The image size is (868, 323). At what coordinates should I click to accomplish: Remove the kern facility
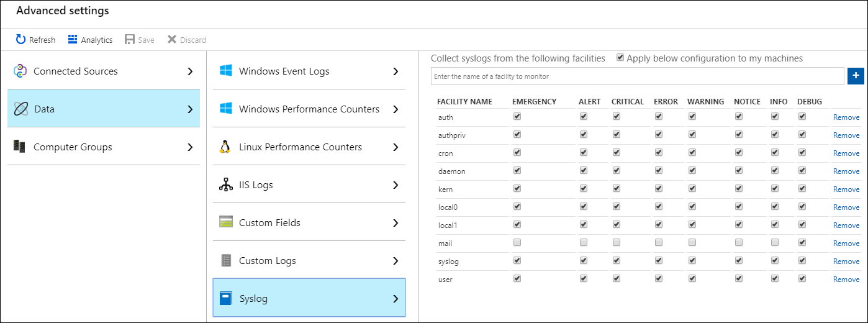[846, 189]
